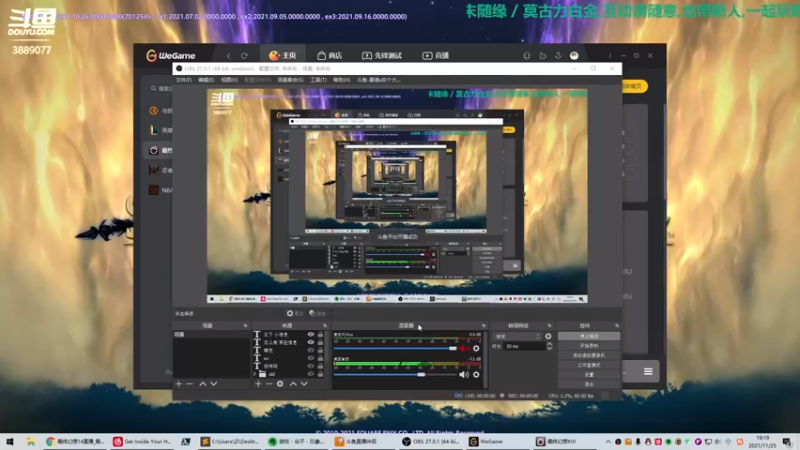This screenshot has height=450, width=800.
Task: Toggle visibility of second text source
Action: (311, 342)
